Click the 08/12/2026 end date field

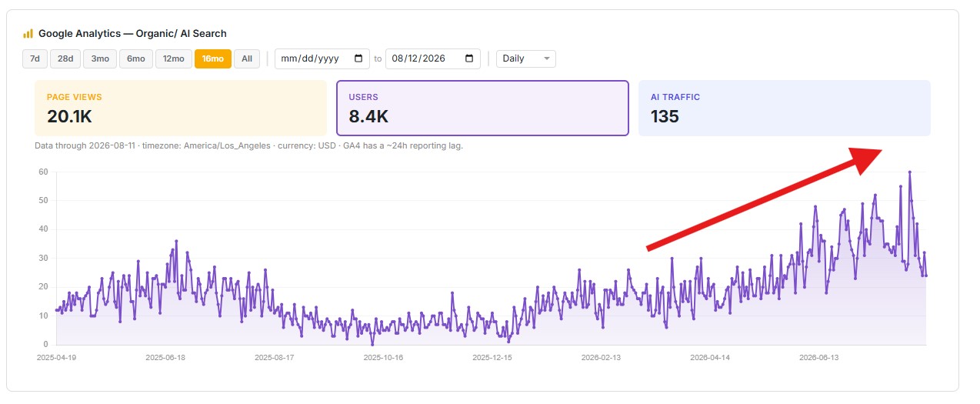pos(433,58)
